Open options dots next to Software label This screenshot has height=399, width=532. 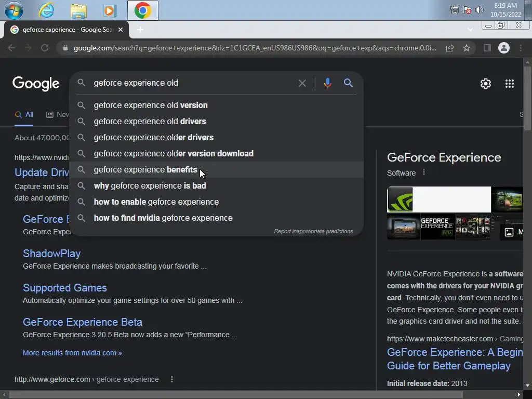(x=424, y=172)
